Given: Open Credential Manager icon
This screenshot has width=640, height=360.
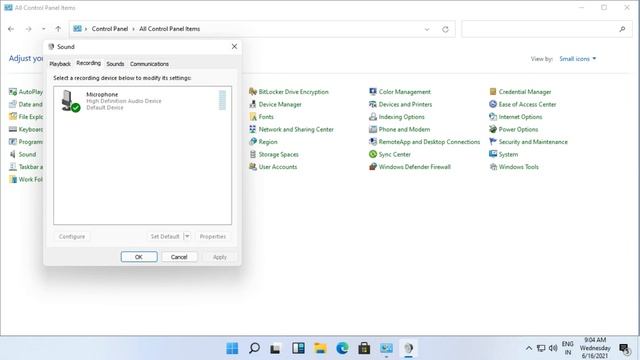Looking at the screenshot, I should (493, 92).
